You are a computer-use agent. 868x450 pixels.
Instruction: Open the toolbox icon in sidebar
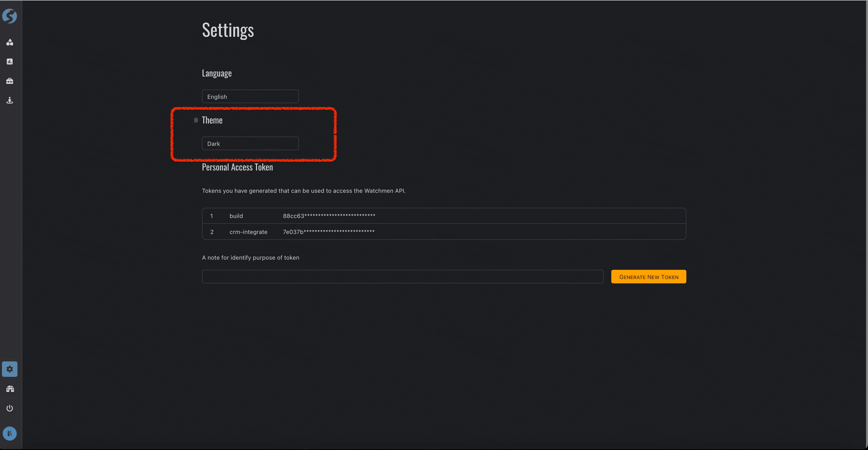pos(9,81)
